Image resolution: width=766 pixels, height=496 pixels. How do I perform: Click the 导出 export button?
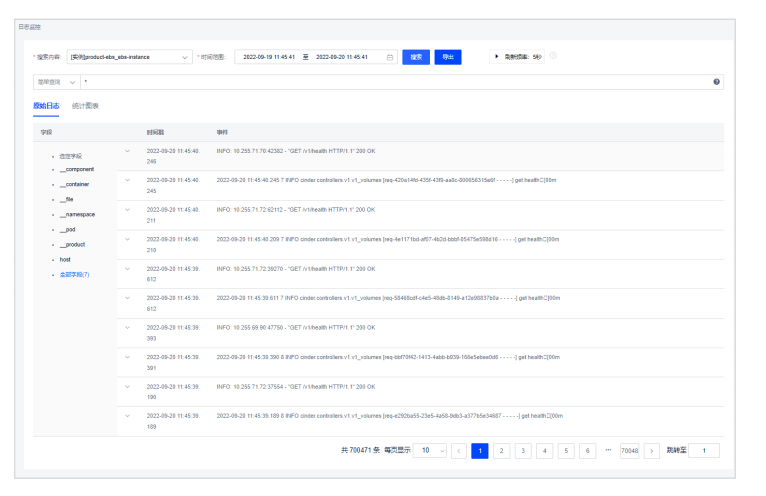coord(448,57)
